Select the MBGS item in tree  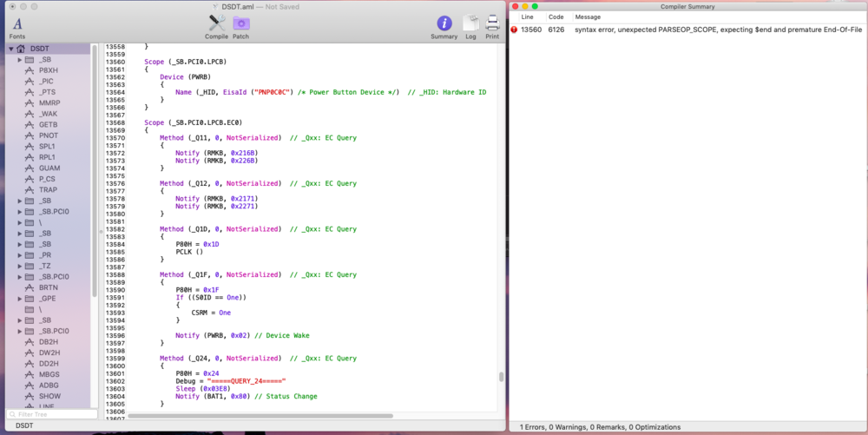coord(49,374)
